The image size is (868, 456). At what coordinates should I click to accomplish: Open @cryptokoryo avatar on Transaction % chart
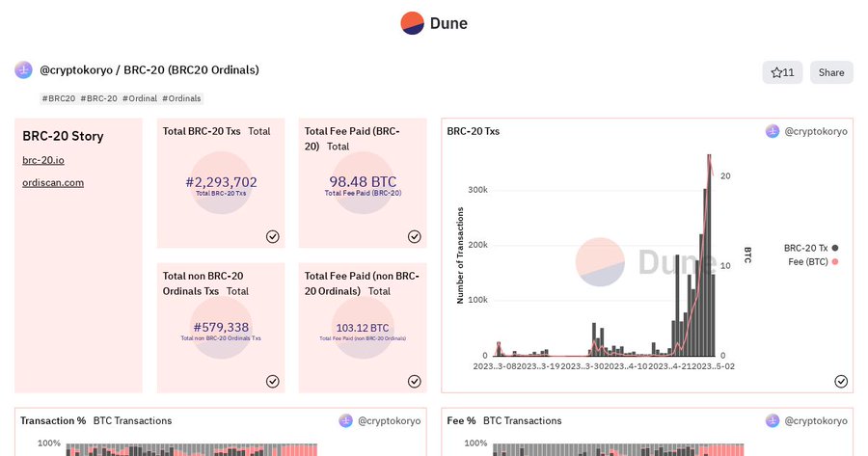pos(345,420)
